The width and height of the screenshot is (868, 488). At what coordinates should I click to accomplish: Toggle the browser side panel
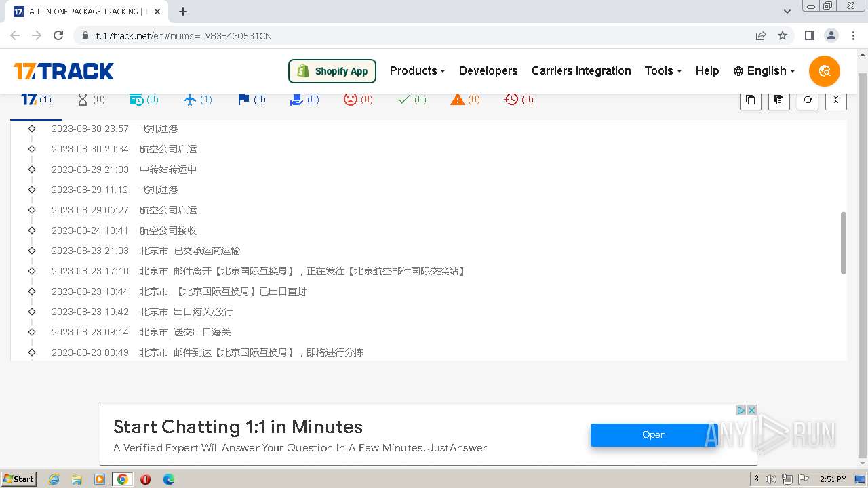[x=809, y=35]
